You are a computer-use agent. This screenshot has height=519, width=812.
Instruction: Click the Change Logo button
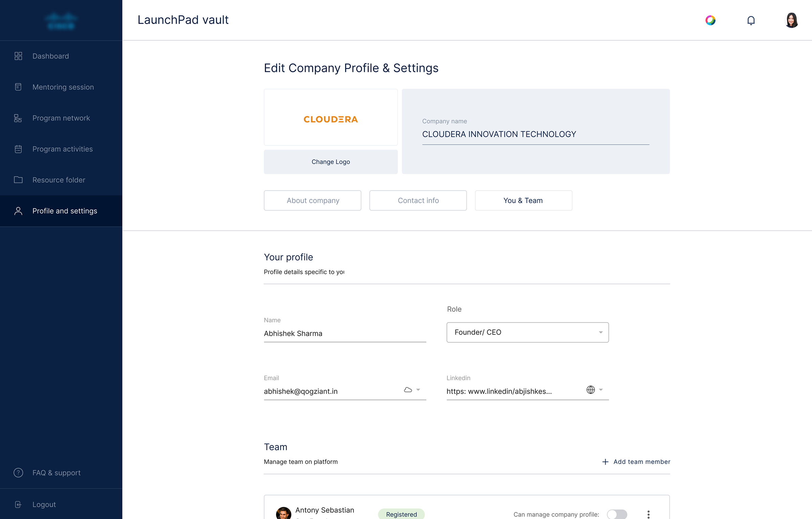coord(331,162)
